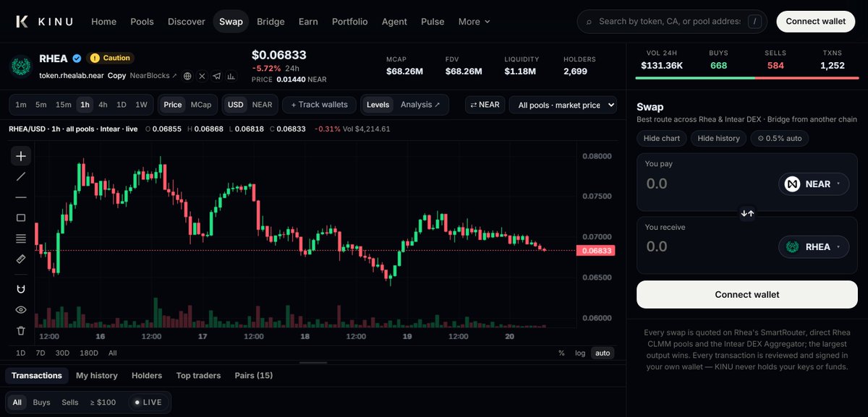Open the RHEA token selector in You receive
The width and height of the screenshot is (868, 417).
(814, 246)
